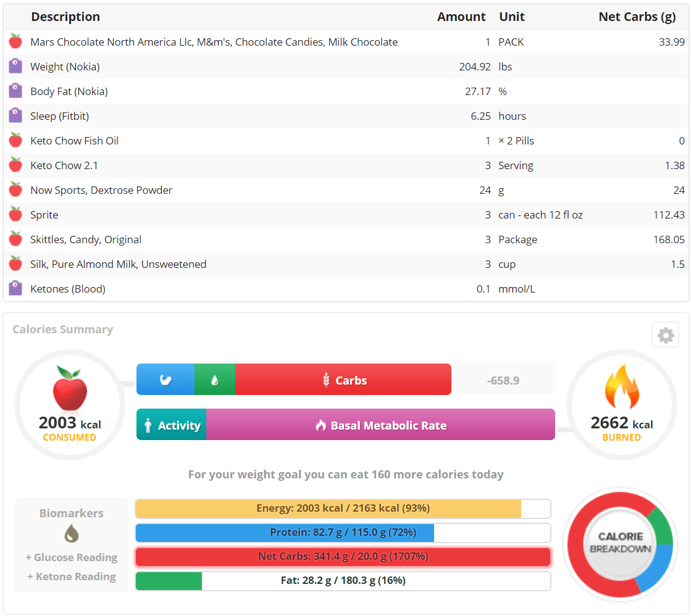The height and width of the screenshot is (616, 691).
Task: Click the Skittles Package unit cell
Action: (518, 239)
